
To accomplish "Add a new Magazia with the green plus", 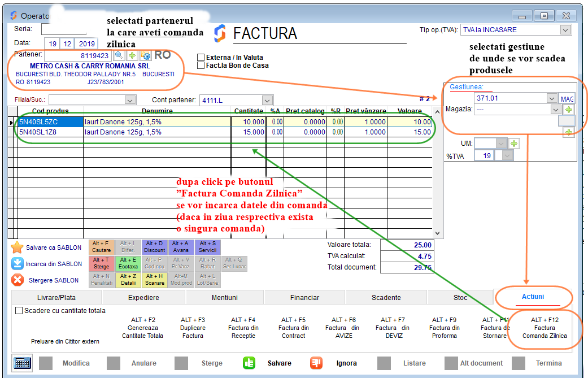I will pos(568,110).
